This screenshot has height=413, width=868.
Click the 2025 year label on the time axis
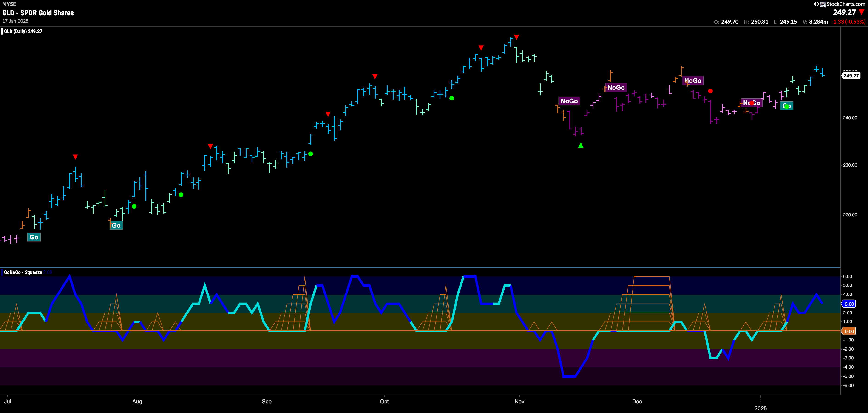tap(760, 408)
